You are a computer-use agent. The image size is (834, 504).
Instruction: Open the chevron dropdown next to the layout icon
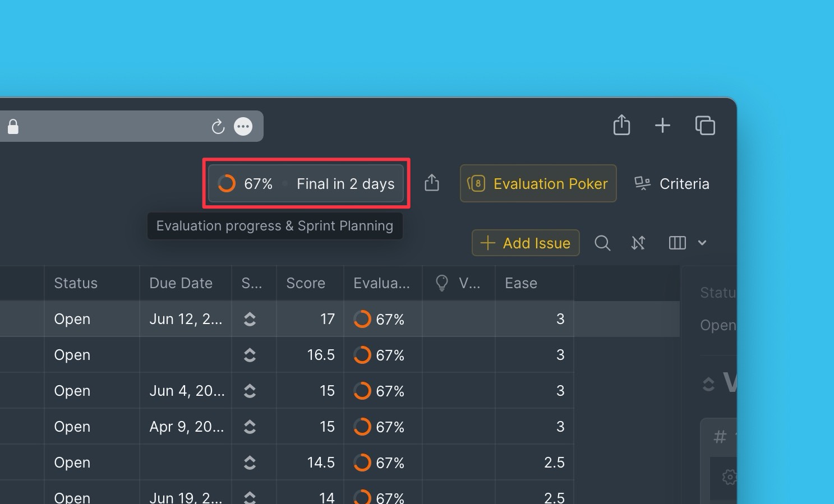point(702,243)
